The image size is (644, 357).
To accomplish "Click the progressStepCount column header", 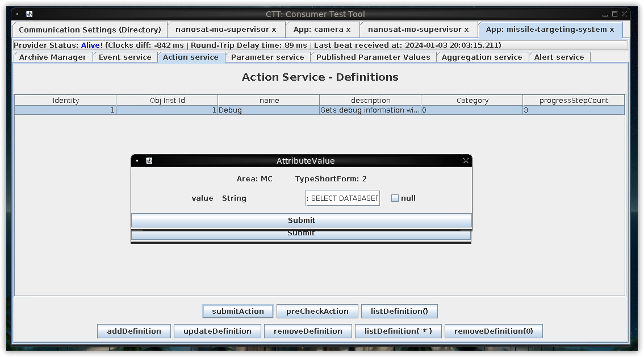I will (574, 101).
